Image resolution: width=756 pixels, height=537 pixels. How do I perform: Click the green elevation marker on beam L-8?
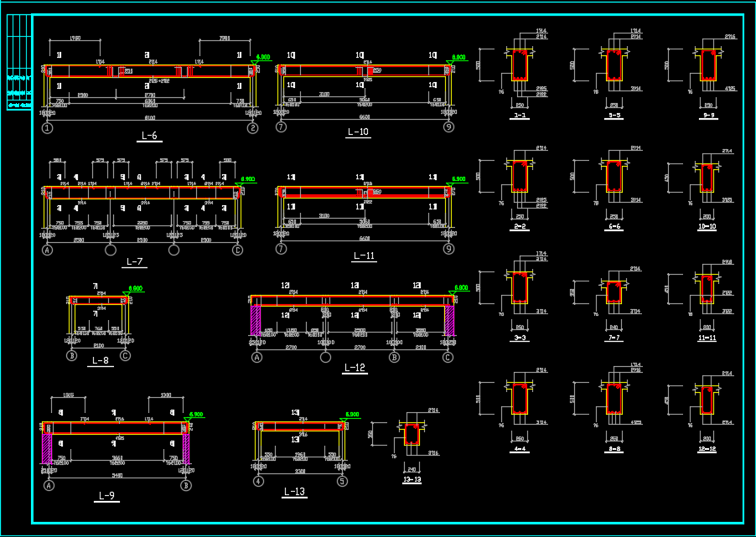pos(135,289)
